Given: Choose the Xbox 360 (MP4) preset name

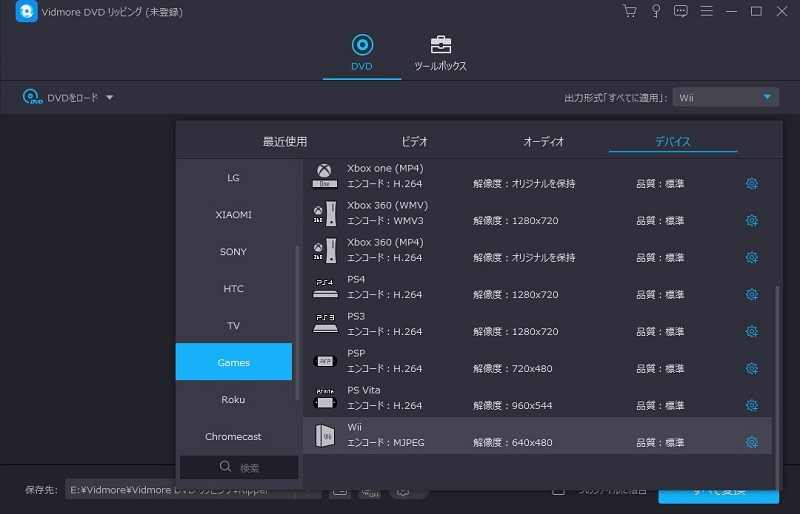Looking at the screenshot, I should (x=385, y=242).
